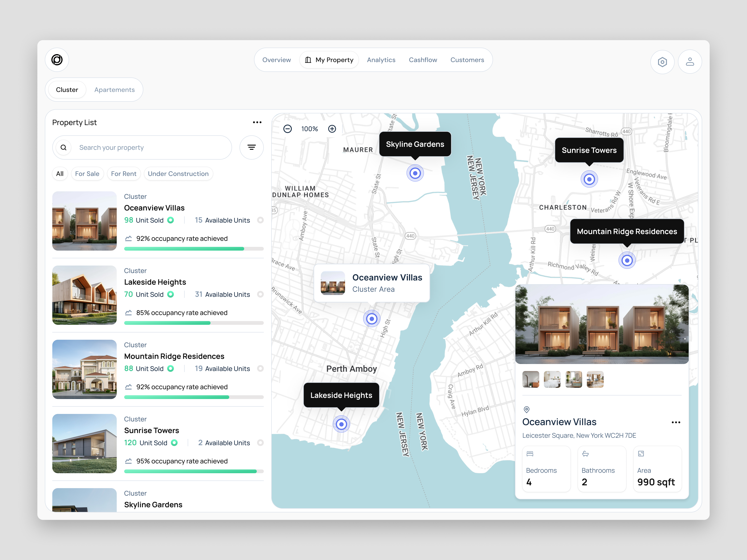Screen dimensions: 747x560
Task: Open the filter options next to search
Action: [251, 147]
